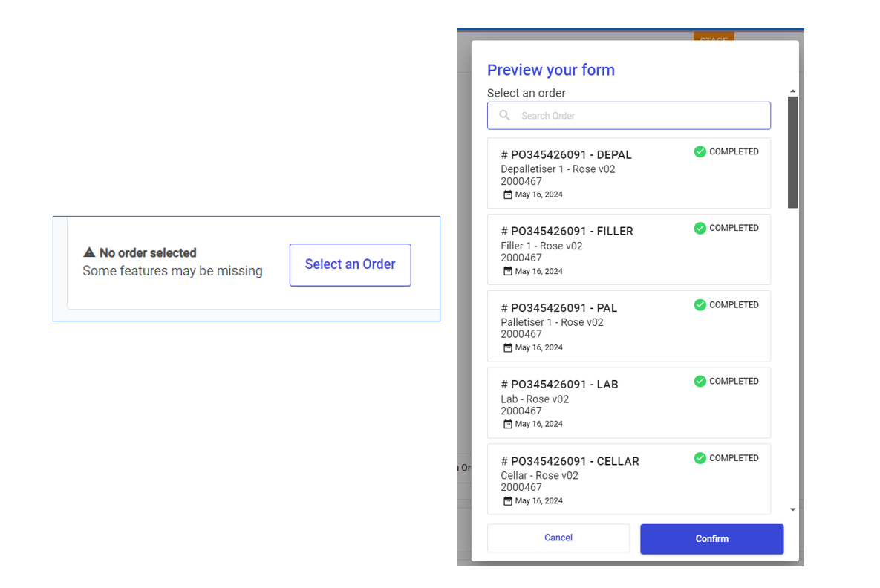
Task: Click the calendar icon on DEPAL order
Action: tap(508, 195)
